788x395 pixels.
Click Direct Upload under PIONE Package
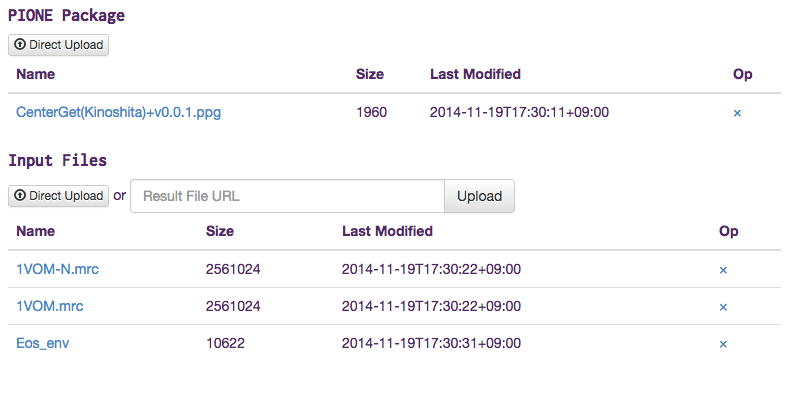[58, 45]
